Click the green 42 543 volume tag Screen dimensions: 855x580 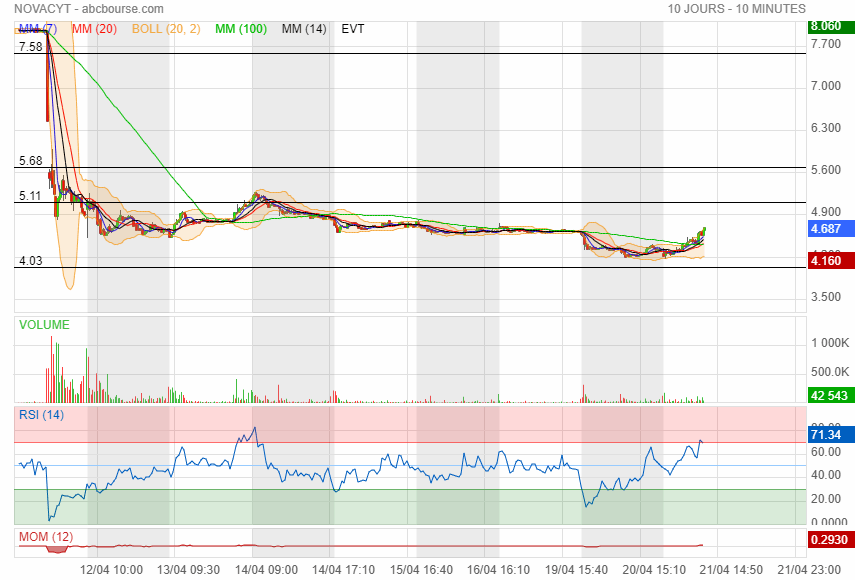[831, 395]
